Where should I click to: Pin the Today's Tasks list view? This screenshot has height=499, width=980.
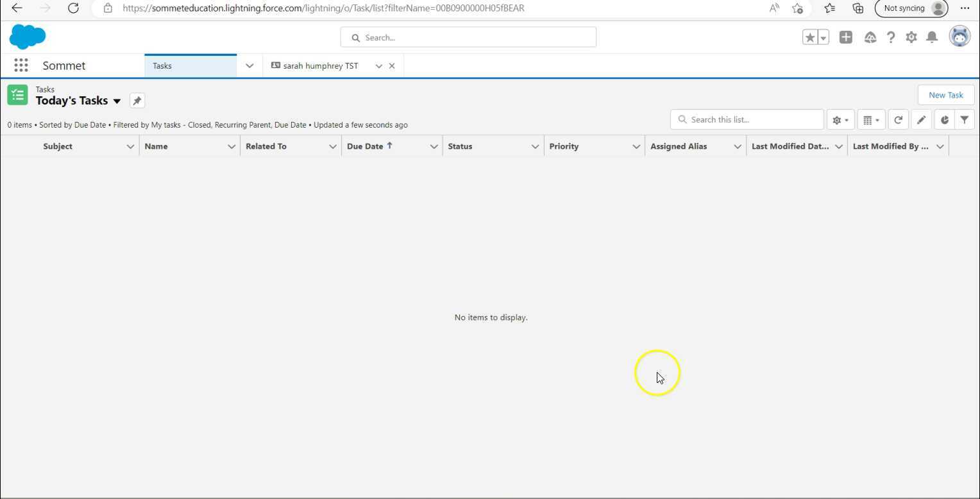pos(137,100)
